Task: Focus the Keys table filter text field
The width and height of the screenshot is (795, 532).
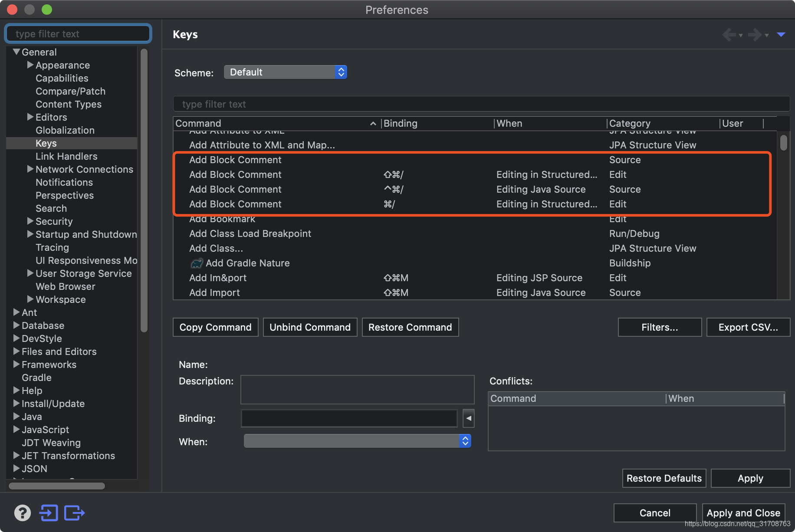Action: click(481, 104)
